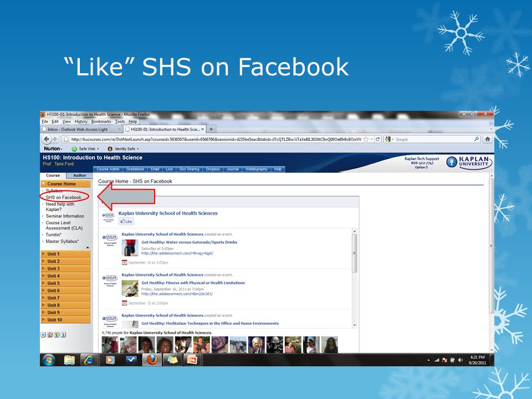This screenshot has height=399, width=532.
Task: Click the network signal tray icon
Action: (437, 360)
